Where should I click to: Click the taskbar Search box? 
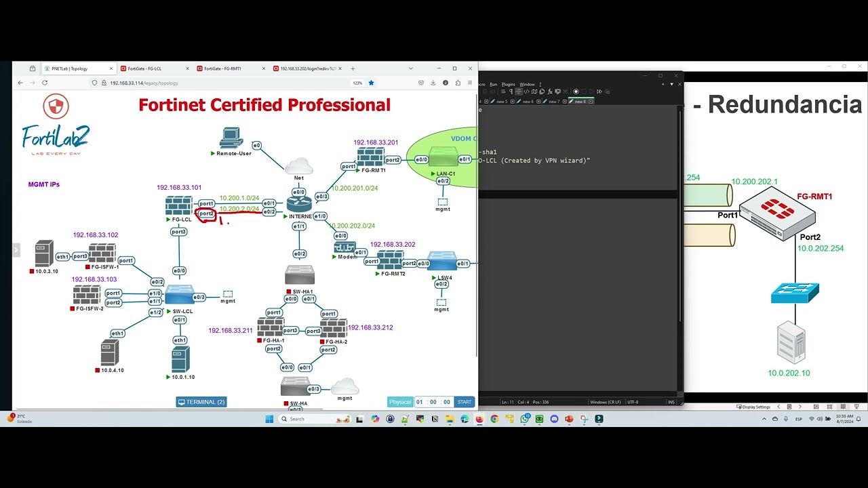[x=317, y=419]
